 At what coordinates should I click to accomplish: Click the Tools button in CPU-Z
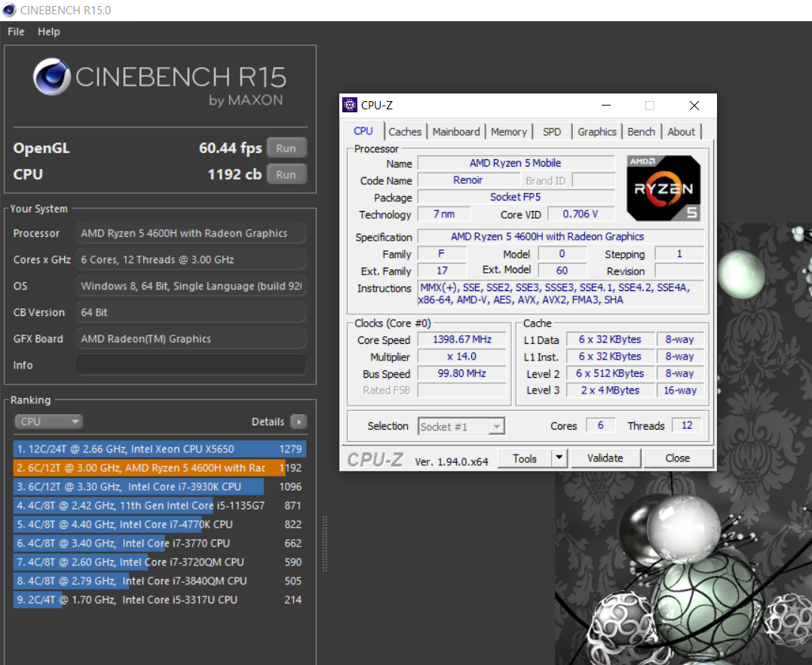(x=524, y=458)
